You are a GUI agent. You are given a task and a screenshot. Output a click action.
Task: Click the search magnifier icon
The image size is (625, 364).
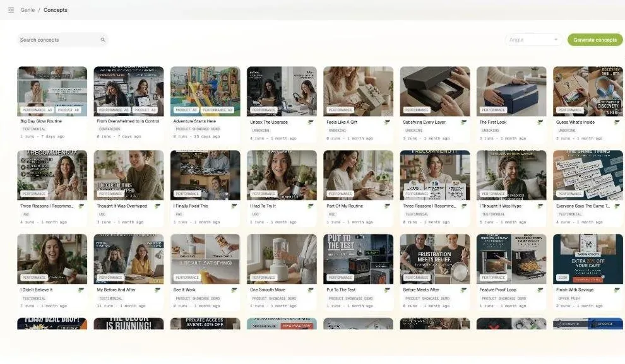pyautogui.click(x=103, y=40)
